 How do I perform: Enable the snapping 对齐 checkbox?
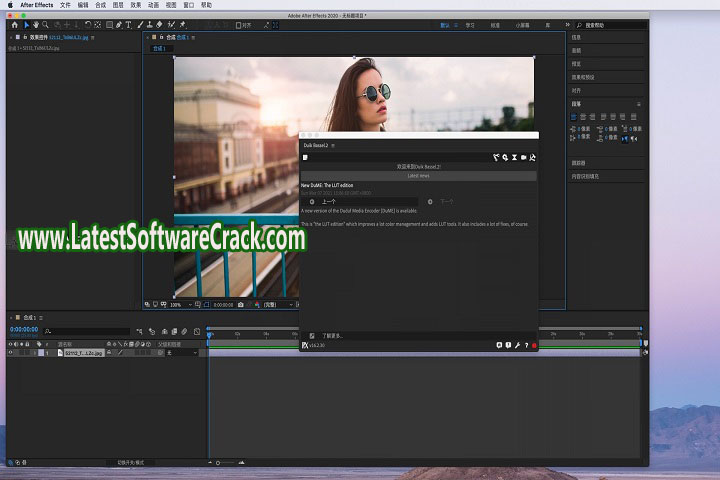click(x=238, y=25)
